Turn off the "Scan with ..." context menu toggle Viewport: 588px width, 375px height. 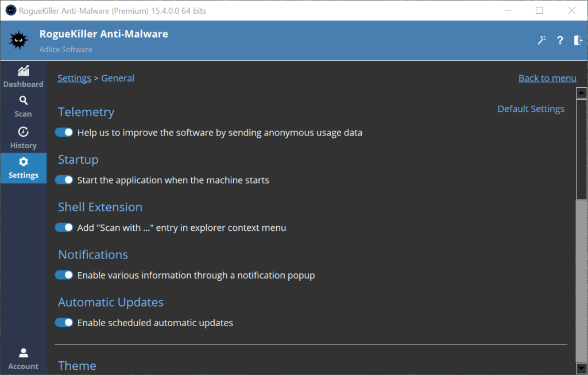click(x=64, y=228)
